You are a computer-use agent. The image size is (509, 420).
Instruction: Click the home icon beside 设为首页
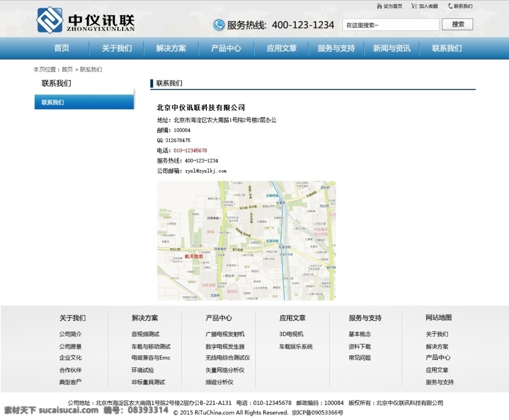pos(379,6)
